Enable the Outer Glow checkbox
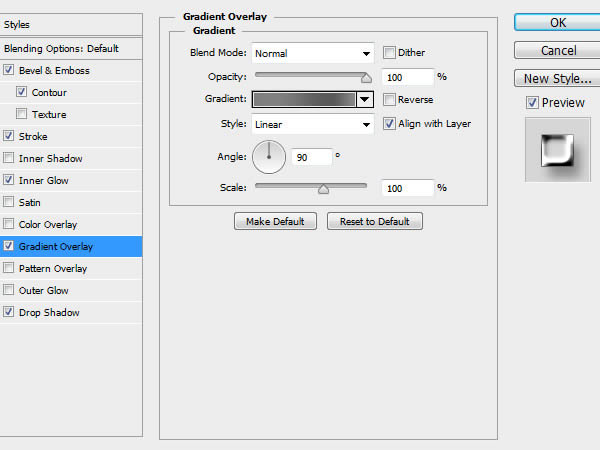Screen dimensions: 600x450 [8, 290]
